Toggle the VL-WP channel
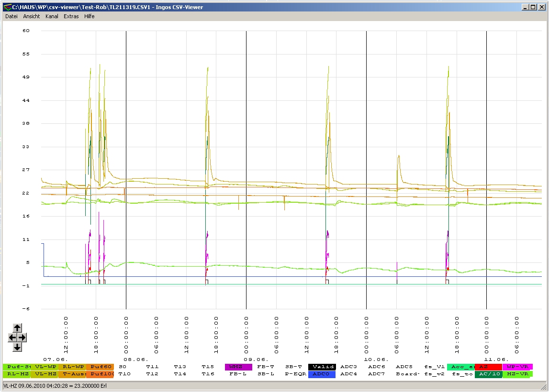The height and width of the screenshot is (392, 549). (x=45, y=367)
